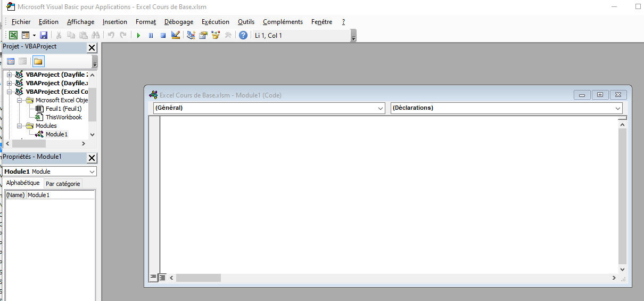644x301 pixels.
Task: Open the Fichier menu
Action: pyautogui.click(x=21, y=22)
